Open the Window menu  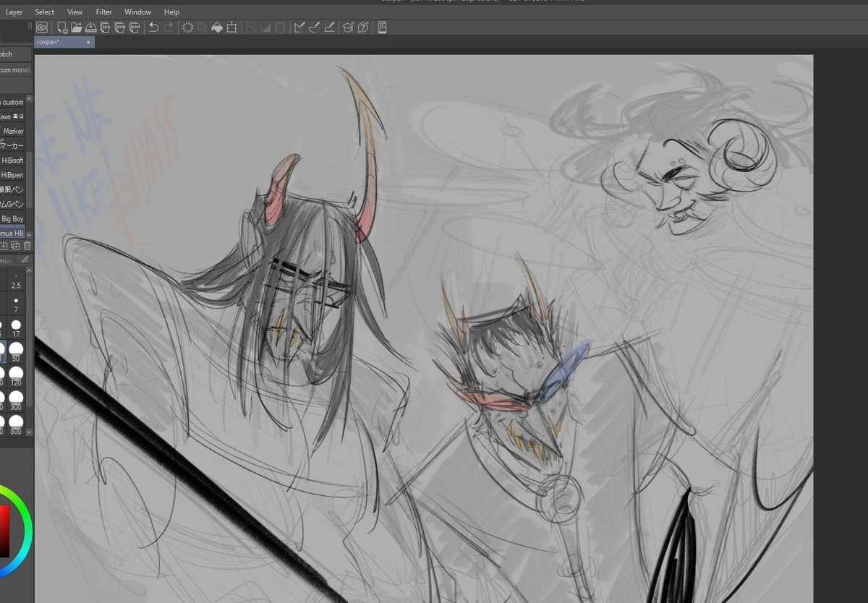pos(137,12)
